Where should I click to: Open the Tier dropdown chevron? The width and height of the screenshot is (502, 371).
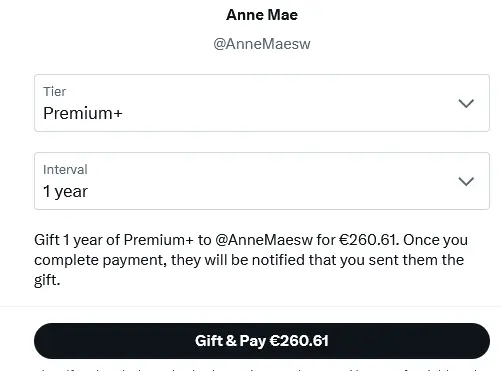[x=466, y=103]
